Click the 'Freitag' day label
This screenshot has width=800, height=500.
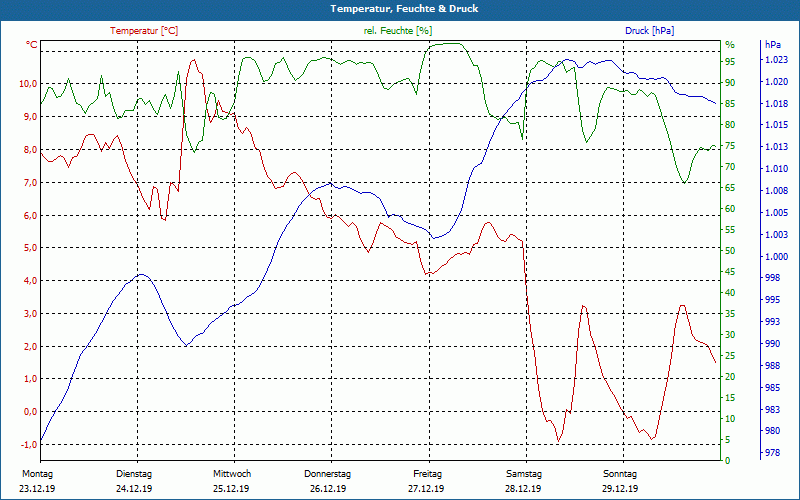coord(428,474)
